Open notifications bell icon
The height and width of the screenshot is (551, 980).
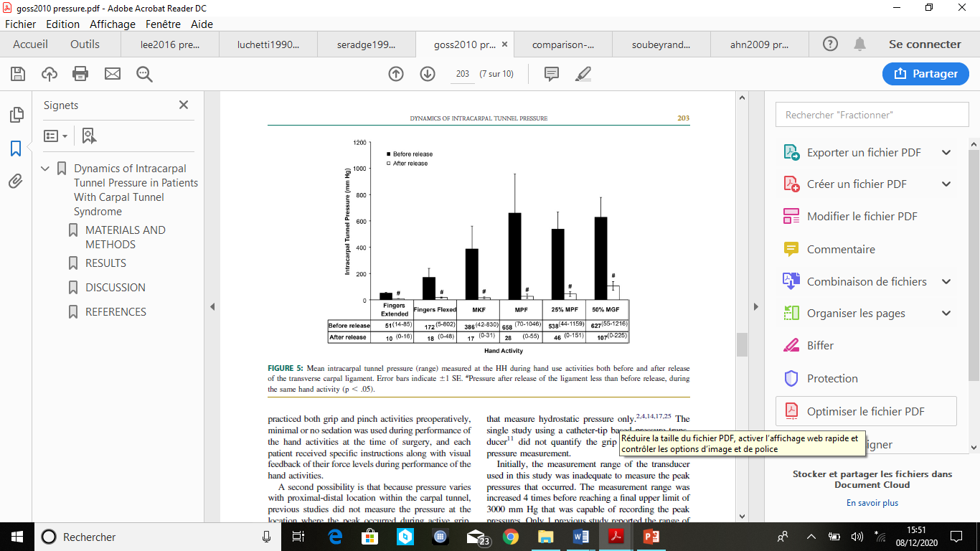(859, 44)
